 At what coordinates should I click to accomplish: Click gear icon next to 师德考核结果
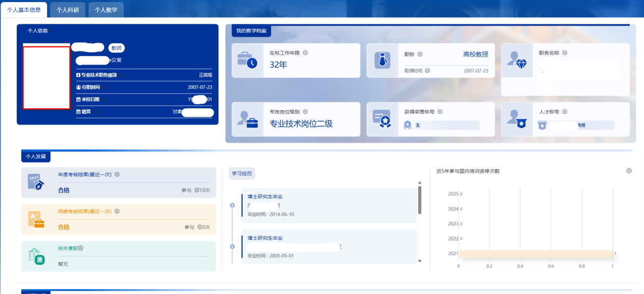pyautogui.click(x=117, y=212)
